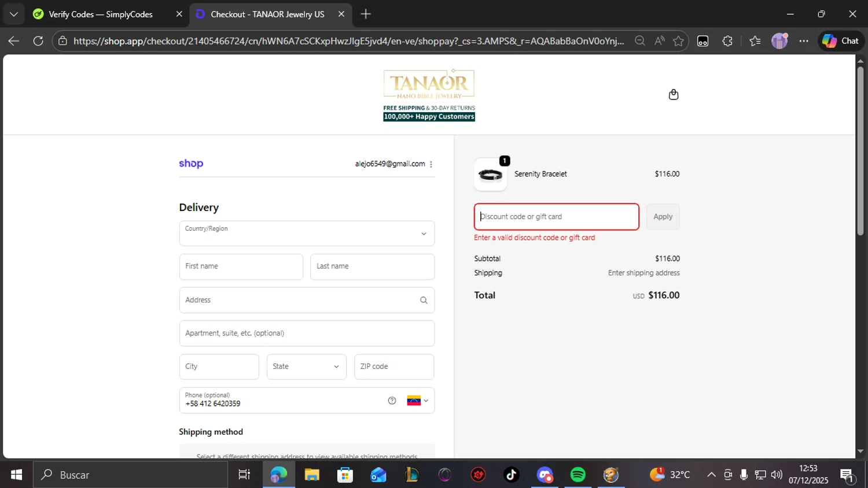The width and height of the screenshot is (868, 488).
Task: Open the Windows Start menu
Action: [16, 475]
